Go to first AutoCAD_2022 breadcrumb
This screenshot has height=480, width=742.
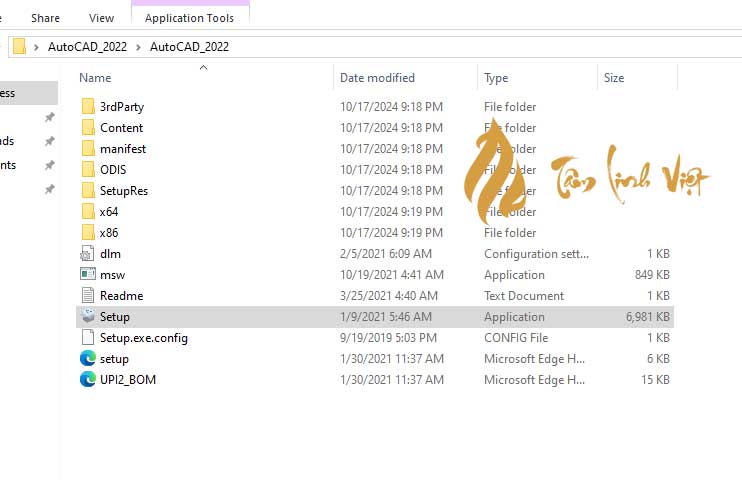[88, 47]
